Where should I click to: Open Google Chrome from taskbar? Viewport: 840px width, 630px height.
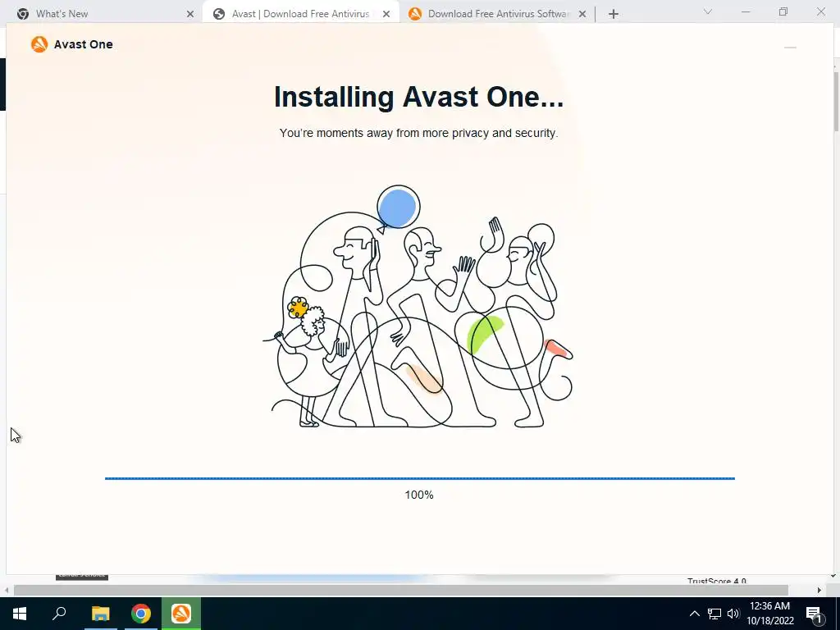pyautogui.click(x=141, y=614)
